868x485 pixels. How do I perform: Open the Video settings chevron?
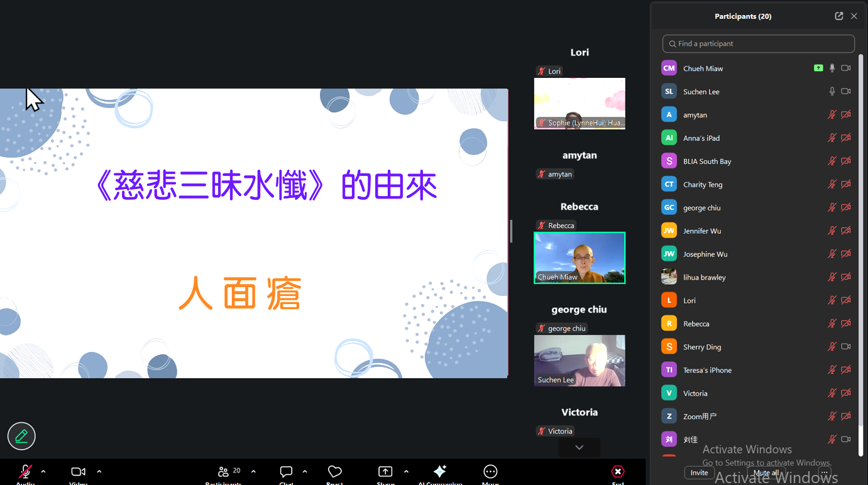pos(99,470)
